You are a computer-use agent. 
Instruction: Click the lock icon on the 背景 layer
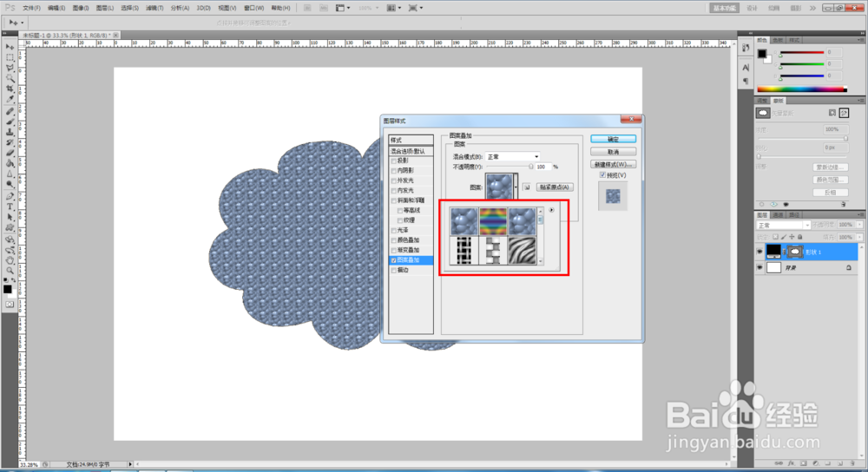click(849, 268)
